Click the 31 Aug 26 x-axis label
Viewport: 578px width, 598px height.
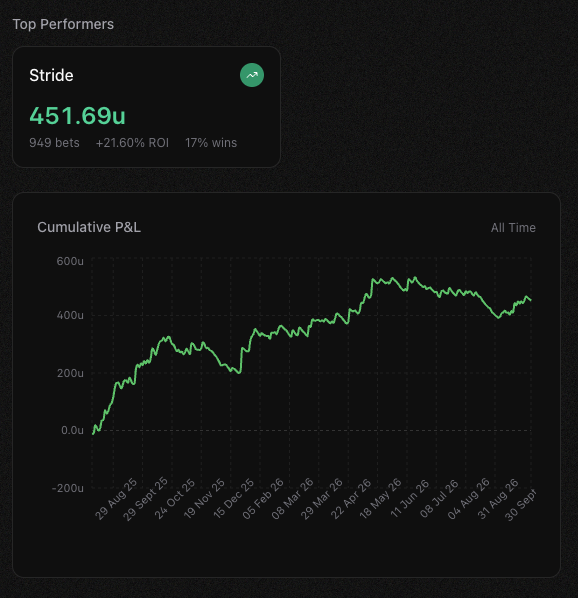498,499
